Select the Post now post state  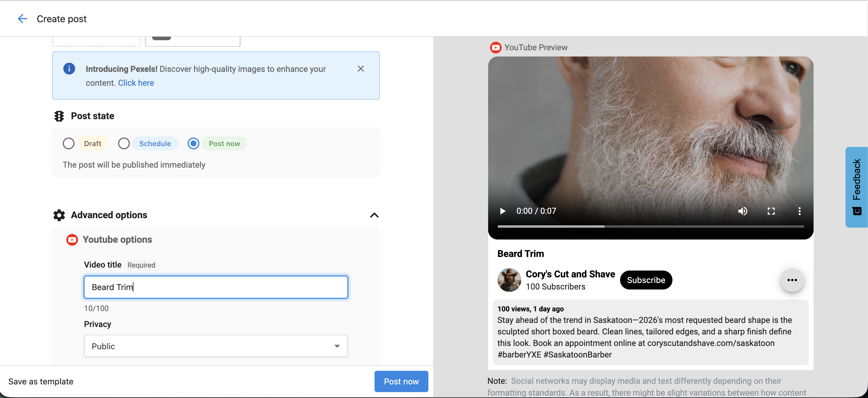click(x=193, y=143)
